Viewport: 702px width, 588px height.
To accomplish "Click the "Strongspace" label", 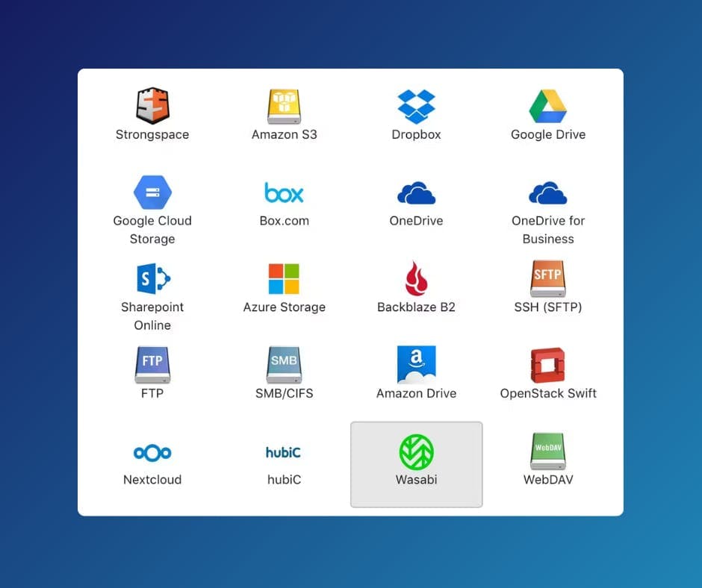I will pyautogui.click(x=152, y=135).
